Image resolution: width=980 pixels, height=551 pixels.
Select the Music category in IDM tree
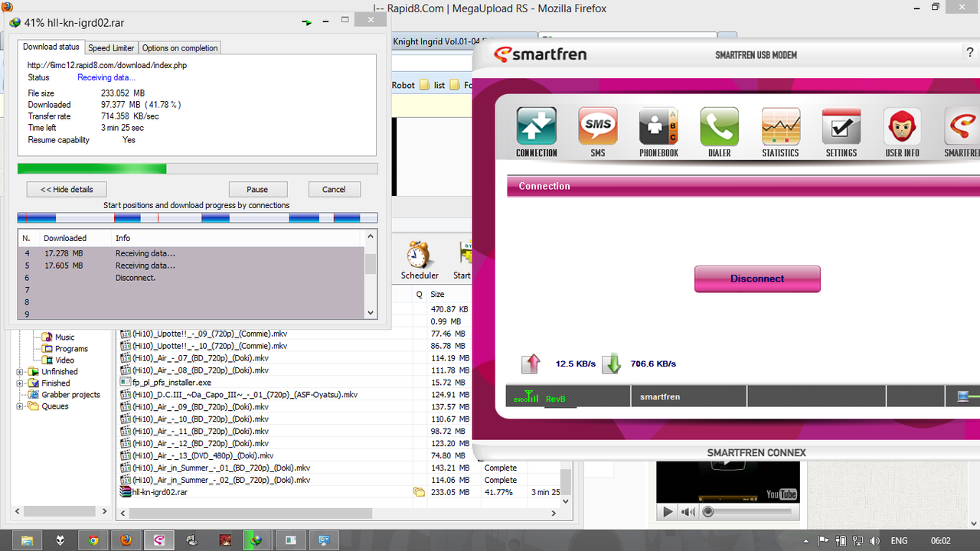64,337
